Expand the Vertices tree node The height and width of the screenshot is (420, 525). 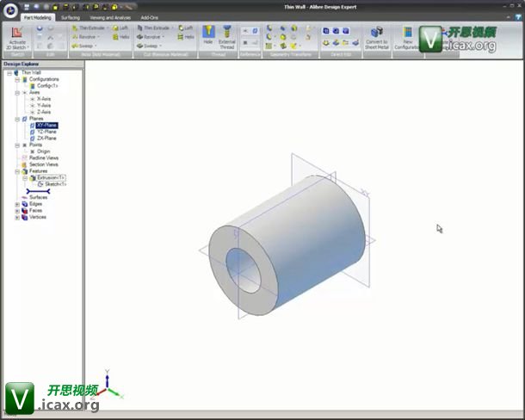17,218
